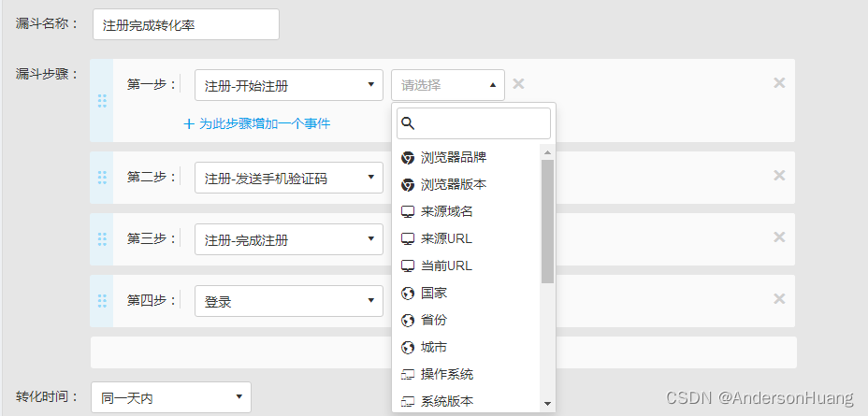Click the magnifier icon in dropdown search
The height and width of the screenshot is (416, 868).
tap(408, 122)
